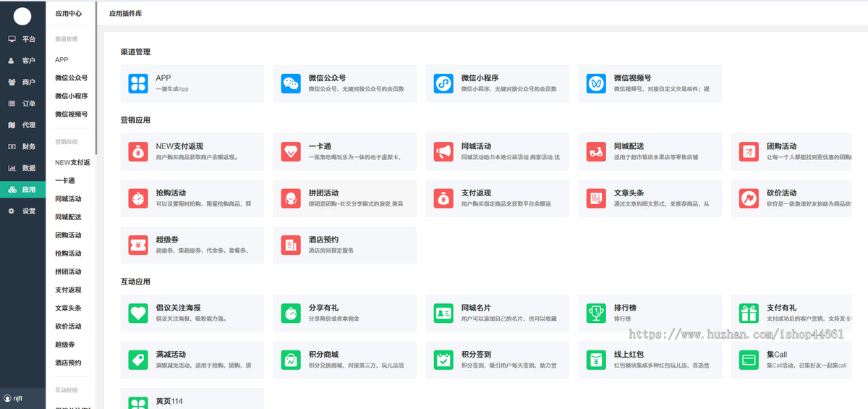This screenshot has width=868, height=409.
Task: Go to 平台 in main sidebar
Action: pos(23,39)
